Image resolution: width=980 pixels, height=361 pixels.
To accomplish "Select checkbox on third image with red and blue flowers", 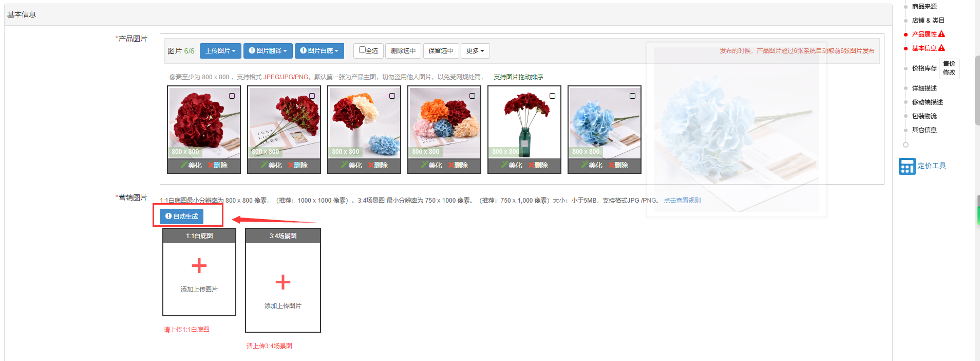I will coord(392,96).
